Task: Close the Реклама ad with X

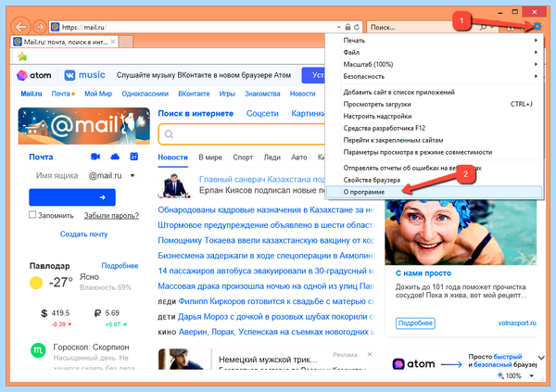Action: click(x=370, y=354)
